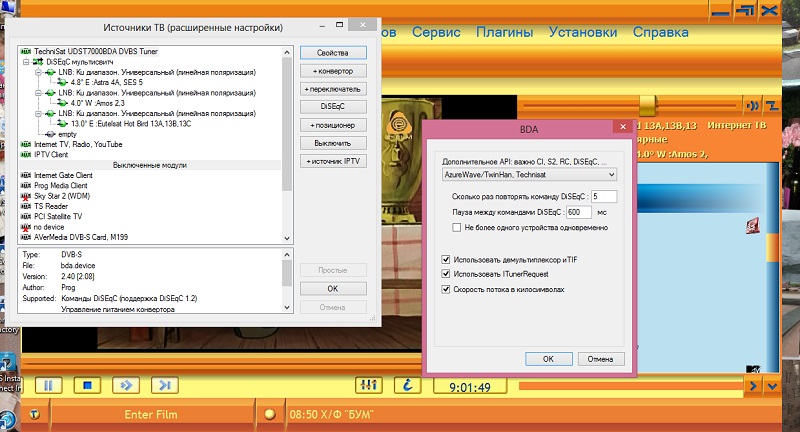Select 'AVerMedia DVB-S Card, M199' module

click(81, 237)
